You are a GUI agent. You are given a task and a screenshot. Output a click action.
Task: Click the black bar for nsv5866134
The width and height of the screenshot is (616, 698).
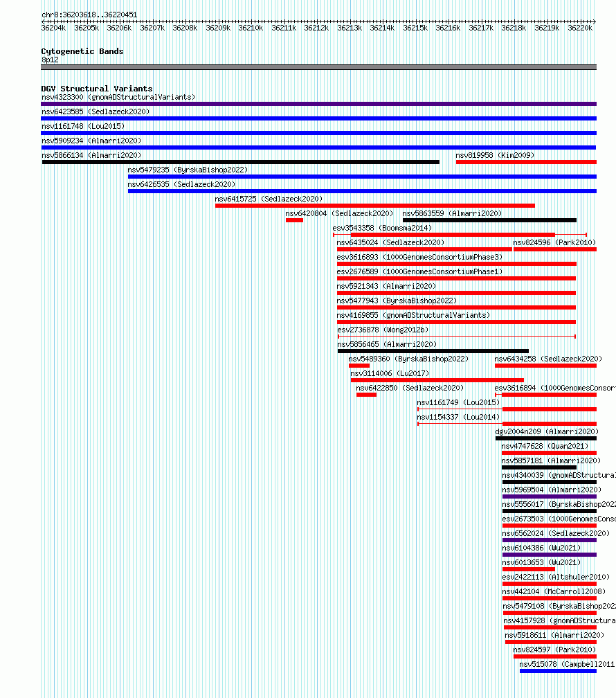click(241, 162)
